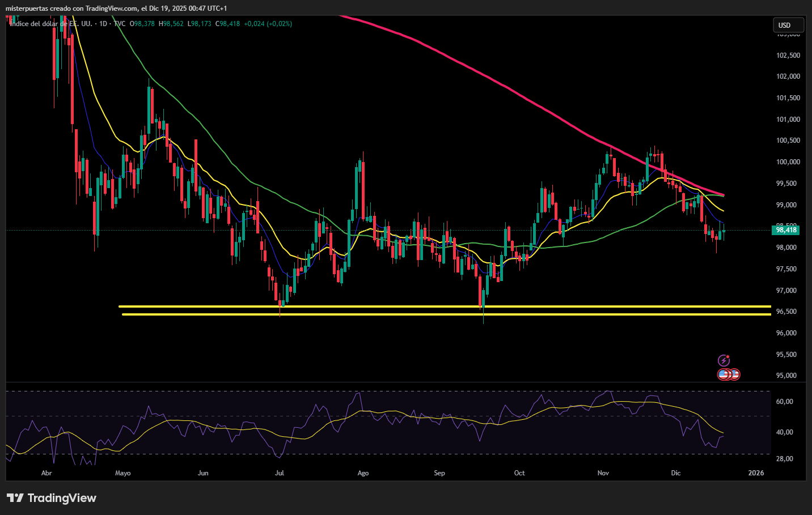Click the Nov label on time axis

(x=603, y=473)
